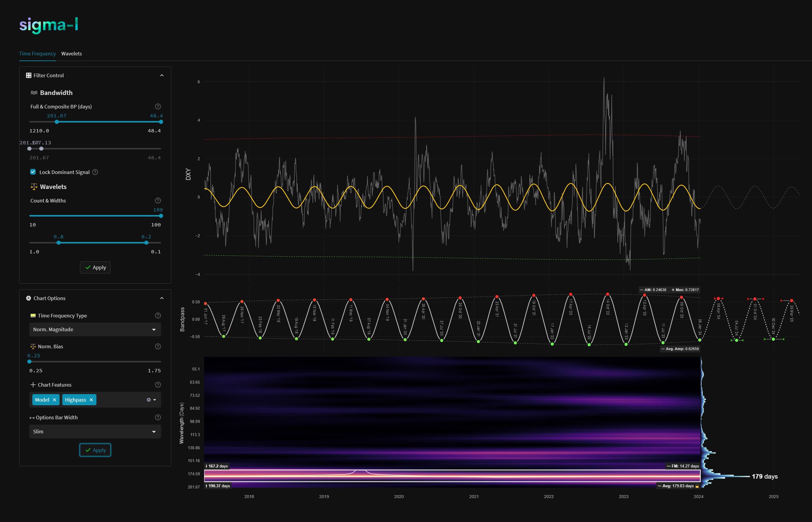The height and width of the screenshot is (522, 812).
Task: Open the Slim options bar width dropdown
Action: [x=95, y=432]
